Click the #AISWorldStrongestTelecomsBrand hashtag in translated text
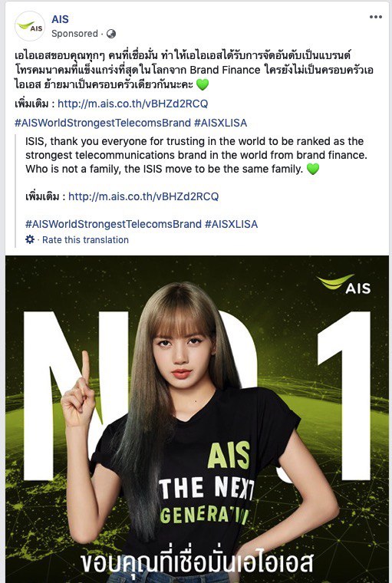 (x=114, y=224)
